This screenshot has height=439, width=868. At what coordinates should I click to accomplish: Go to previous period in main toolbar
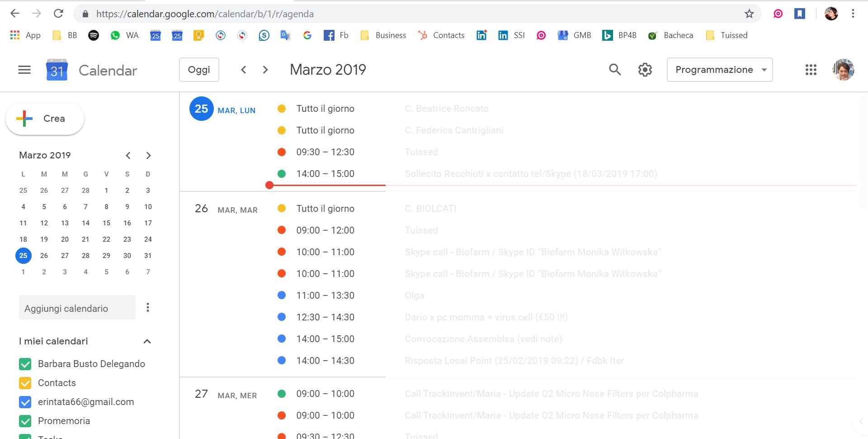point(244,70)
